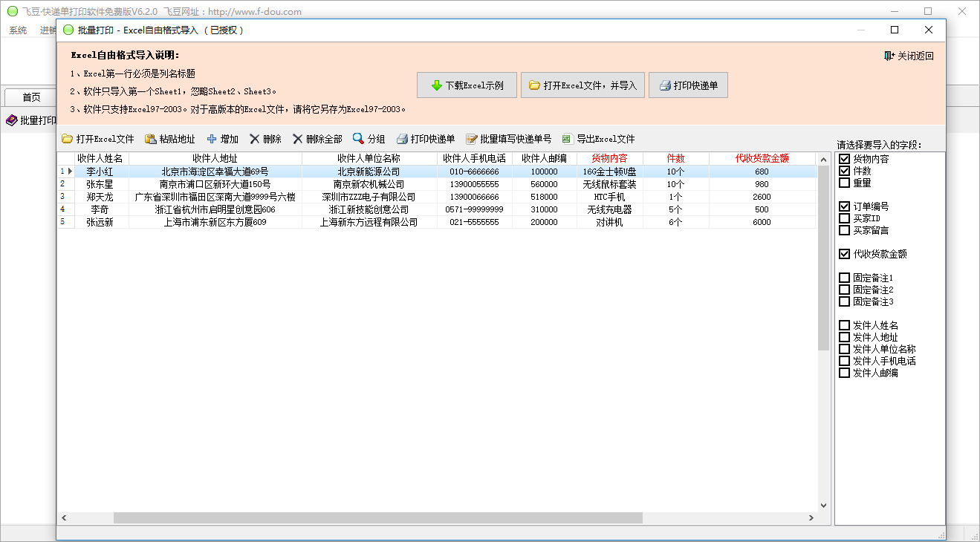Image resolution: width=980 pixels, height=542 pixels.
Task: Check the 发件人姓名 checkbox
Action: (844, 325)
